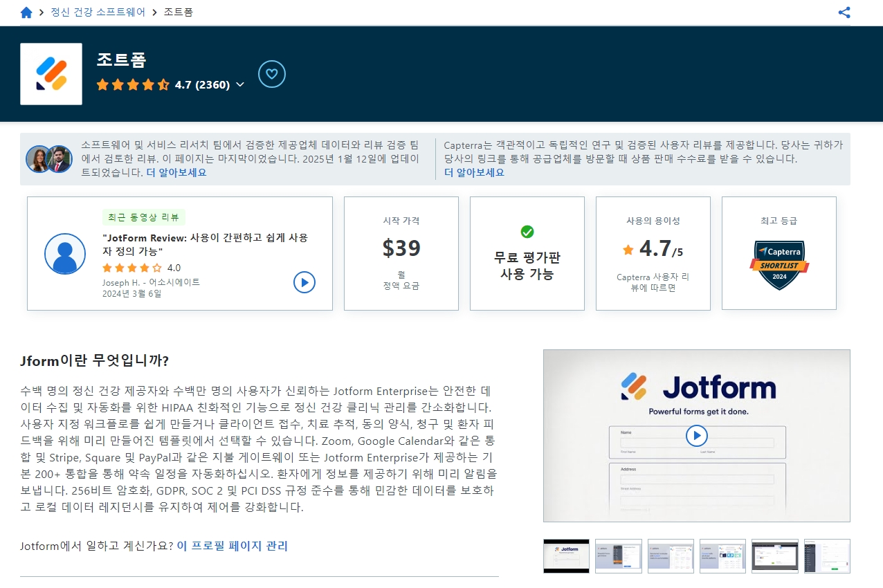Click the 조트폼 product title
Image resolution: width=883 pixels, height=588 pixels.
click(122, 60)
